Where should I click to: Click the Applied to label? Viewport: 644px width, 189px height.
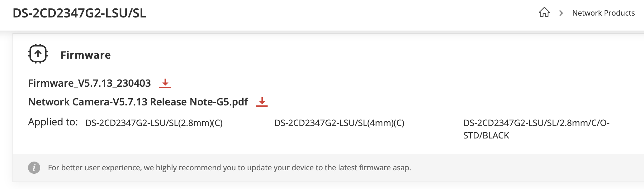(52, 122)
